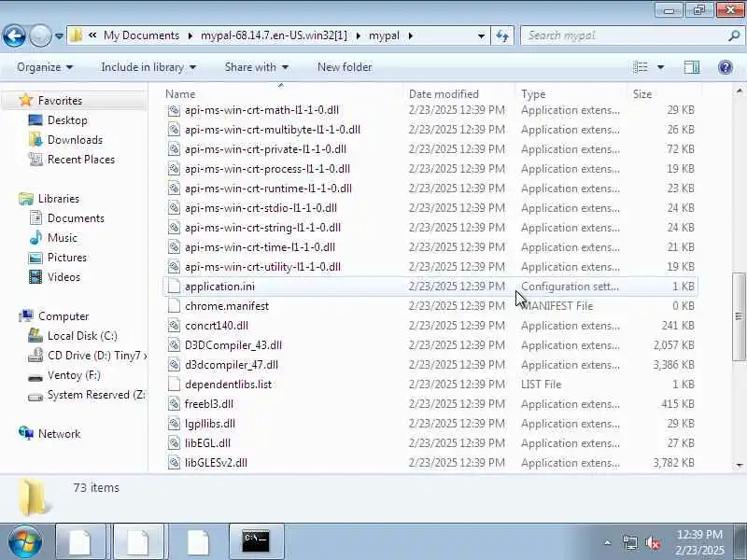Click the refresh button beside address bar
The image size is (747, 560).
click(x=502, y=35)
